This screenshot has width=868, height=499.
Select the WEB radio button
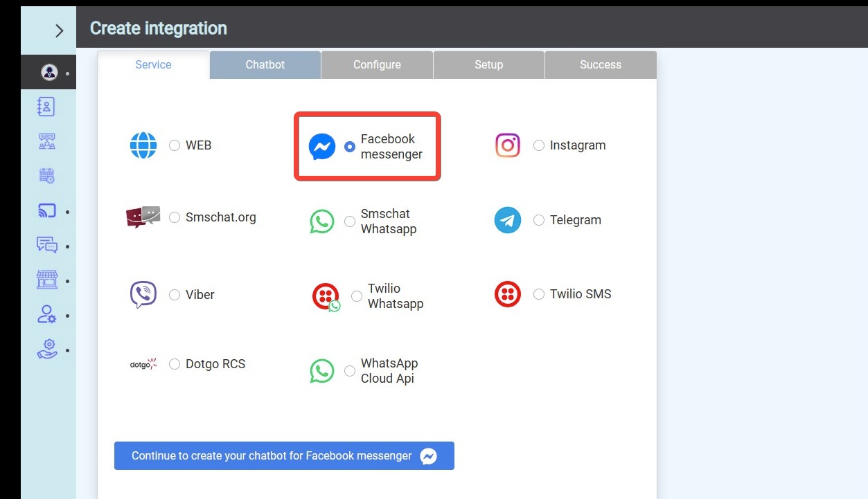pos(175,145)
